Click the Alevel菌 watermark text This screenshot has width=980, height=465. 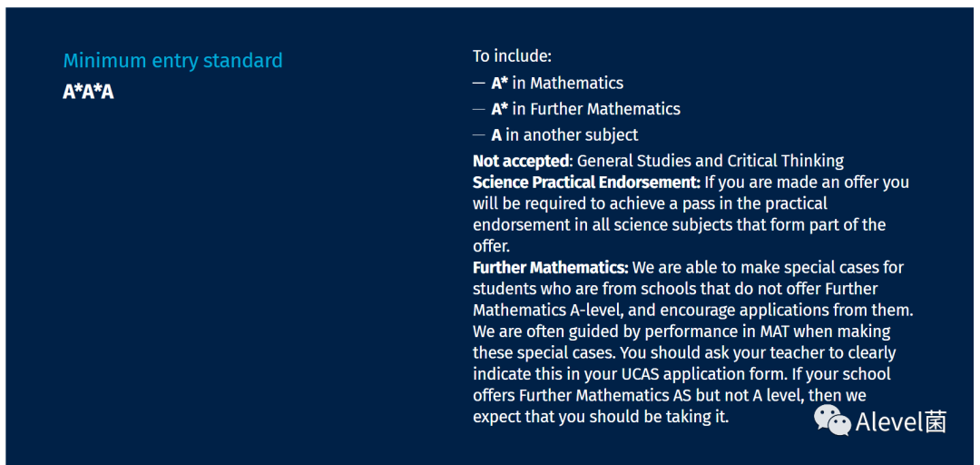point(901,421)
